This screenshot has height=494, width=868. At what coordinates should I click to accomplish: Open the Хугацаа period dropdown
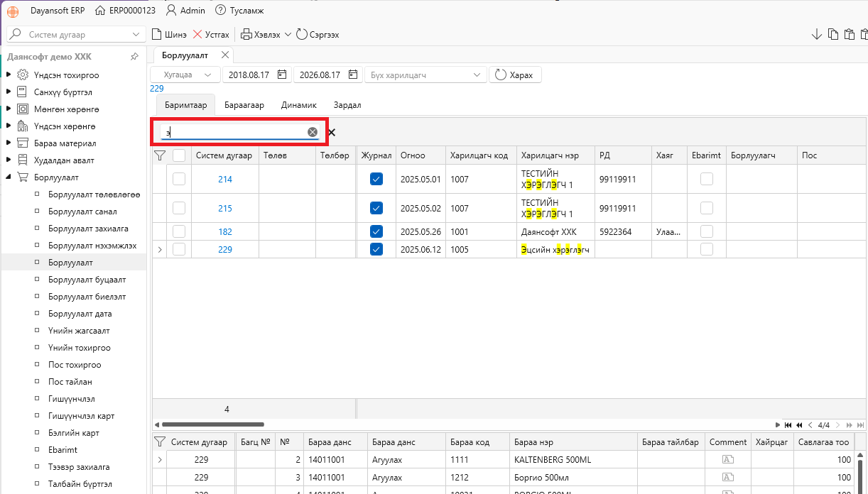tap(185, 75)
